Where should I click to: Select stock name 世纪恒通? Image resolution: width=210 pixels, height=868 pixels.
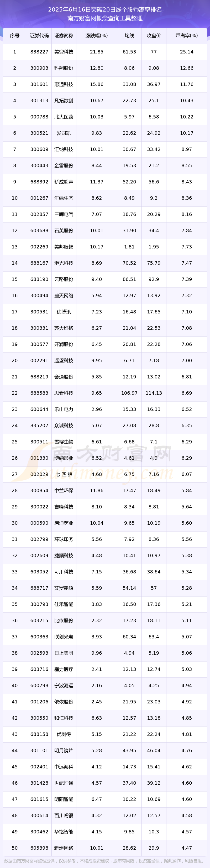click(x=64, y=783)
